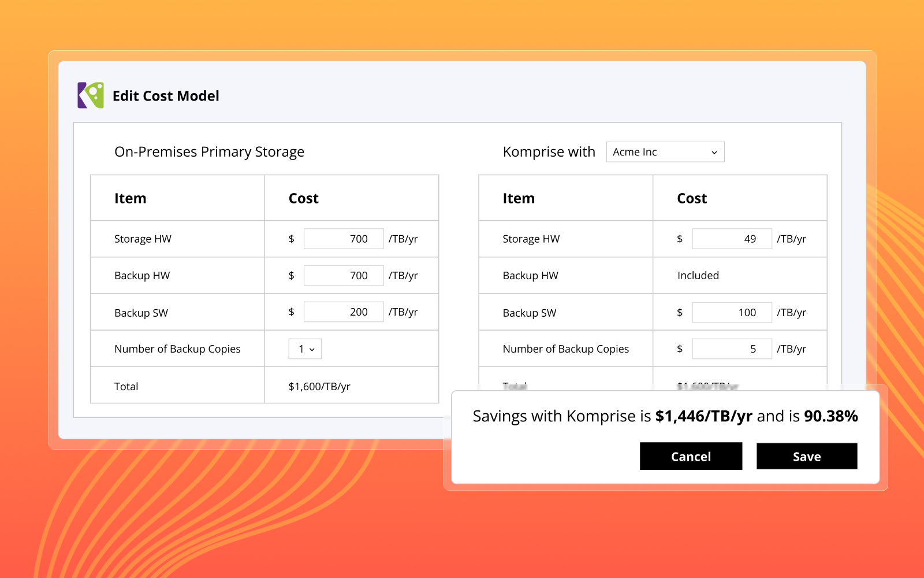
Task: Open the chevron on the Acme Inc selector
Action: point(714,151)
